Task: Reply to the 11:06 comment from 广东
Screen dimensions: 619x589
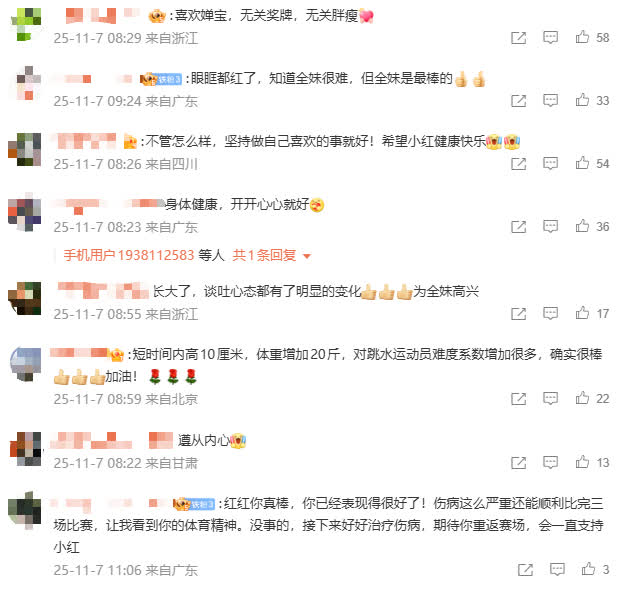Action: point(557,569)
